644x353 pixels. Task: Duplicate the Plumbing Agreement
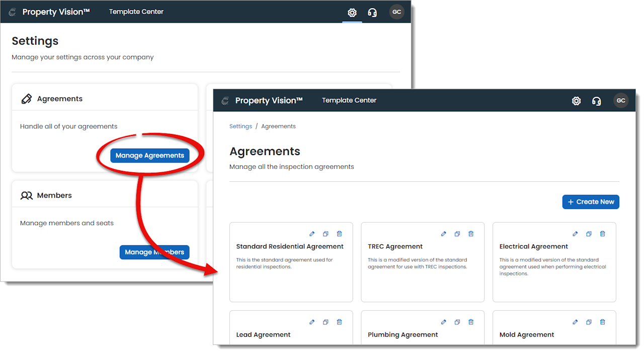tap(457, 322)
